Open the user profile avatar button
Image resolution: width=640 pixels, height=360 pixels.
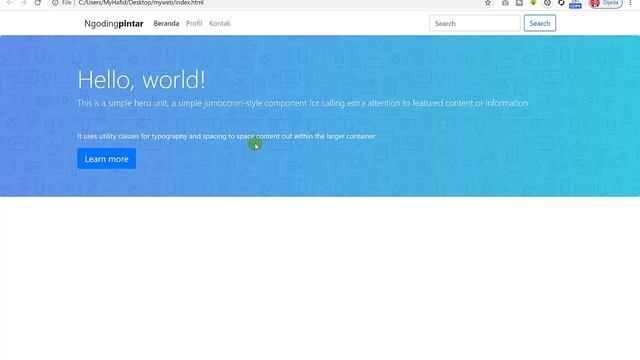point(606,3)
